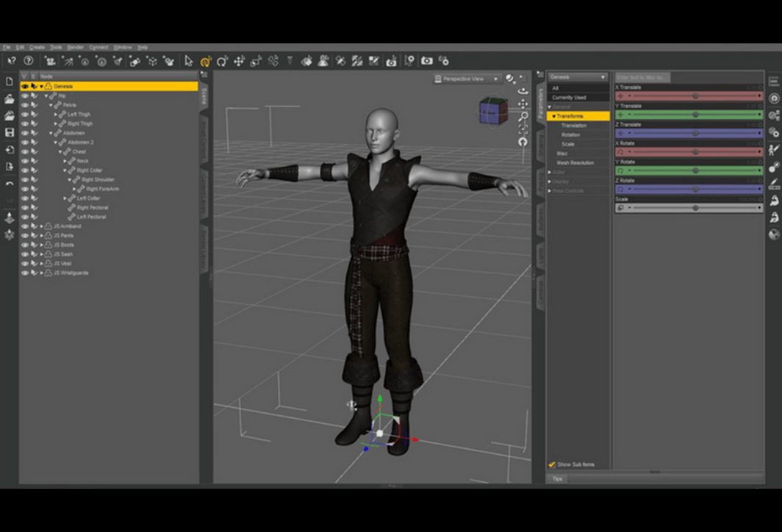
Task: Click the Y Translate slider handle
Action: pyautogui.click(x=695, y=115)
